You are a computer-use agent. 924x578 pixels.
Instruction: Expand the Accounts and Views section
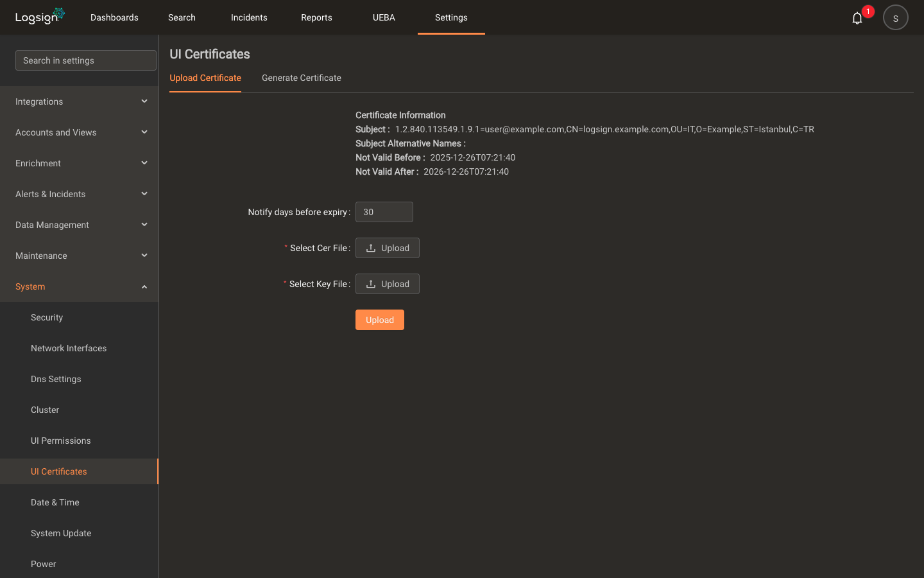click(80, 132)
